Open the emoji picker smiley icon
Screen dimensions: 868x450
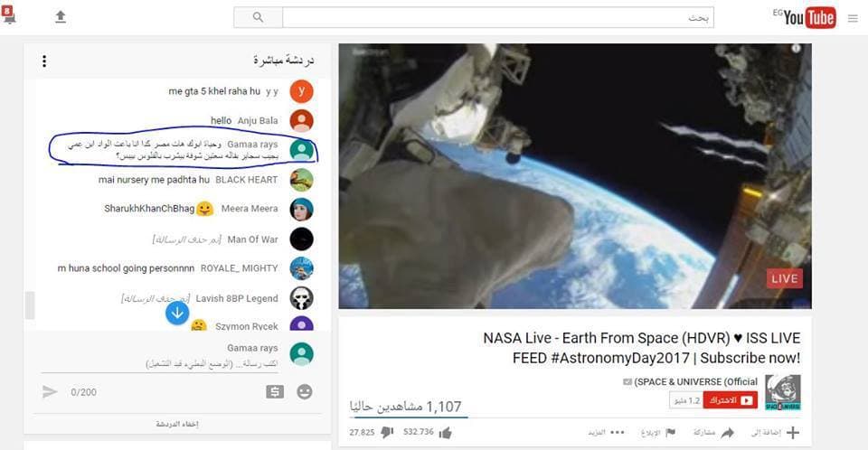305,392
